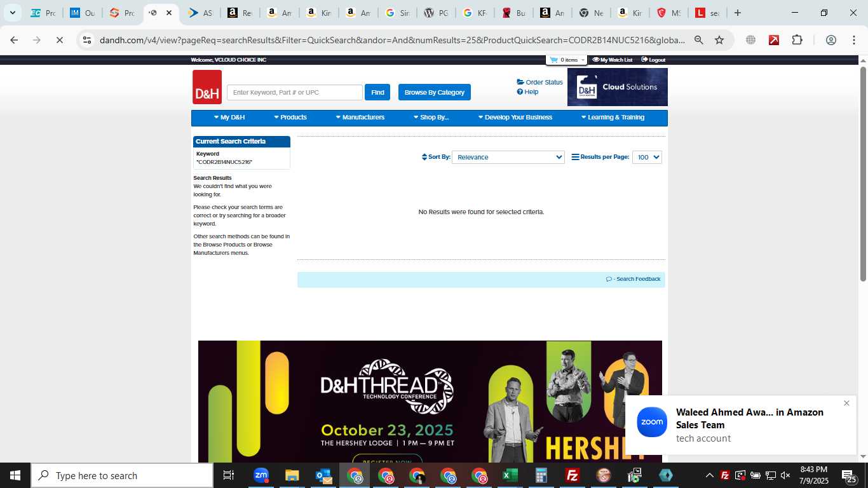The height and width of the screenshot is (488, 868).
Task: Open Excel from taskbar
Action: tap(510, 475)
